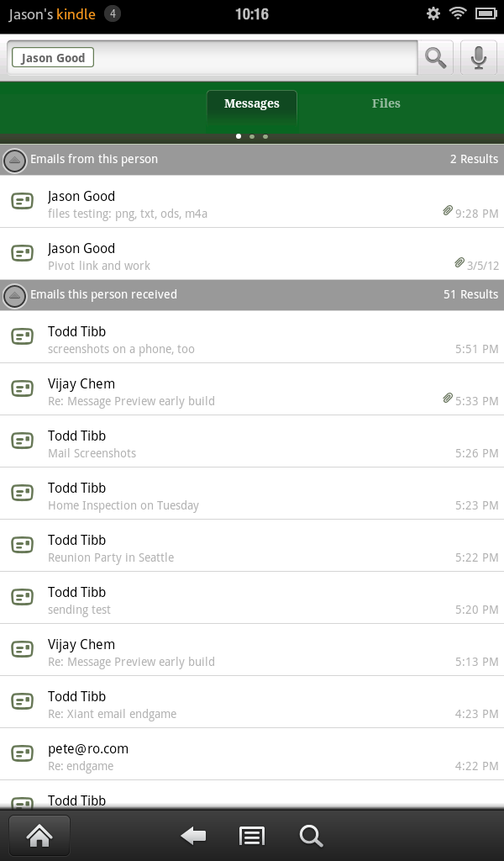Tap the search input field
Image resolution: width=504 pixels, height=861 pixels.
click(252, 58)
